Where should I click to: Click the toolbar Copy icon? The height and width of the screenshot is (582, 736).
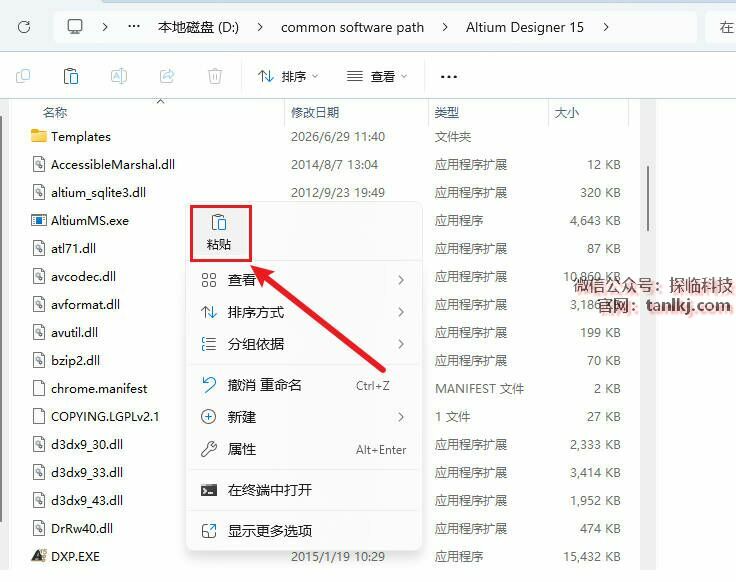tap(23, 76)
